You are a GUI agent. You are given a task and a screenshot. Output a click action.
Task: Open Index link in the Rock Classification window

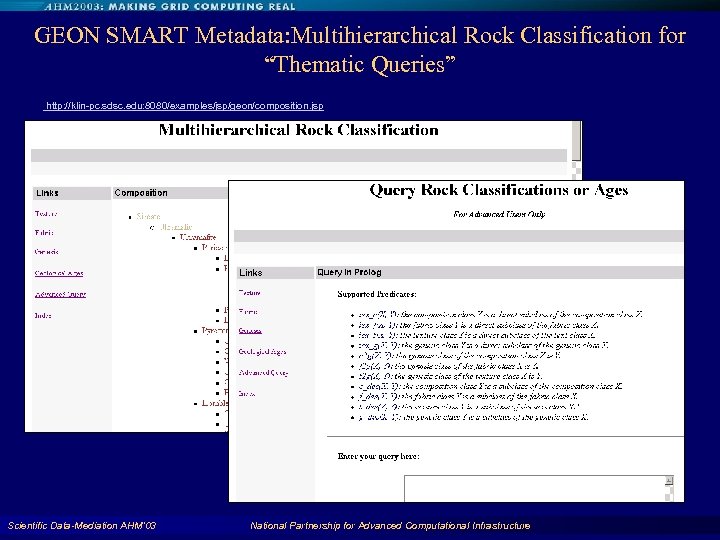(x=43, y=315)
